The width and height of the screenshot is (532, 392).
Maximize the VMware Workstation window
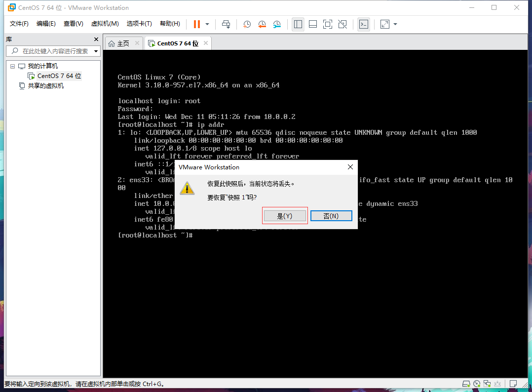pyautogui.click(x=494, y=7)
